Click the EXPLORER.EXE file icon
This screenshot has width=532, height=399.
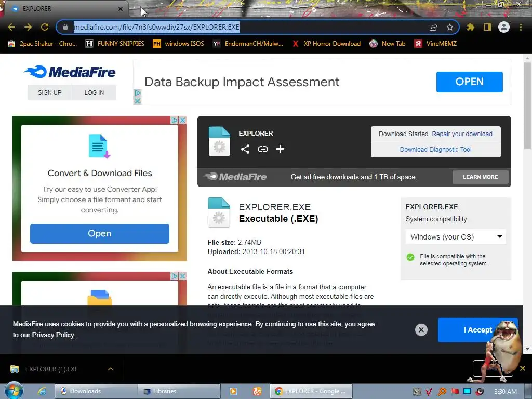coord(219,212)
